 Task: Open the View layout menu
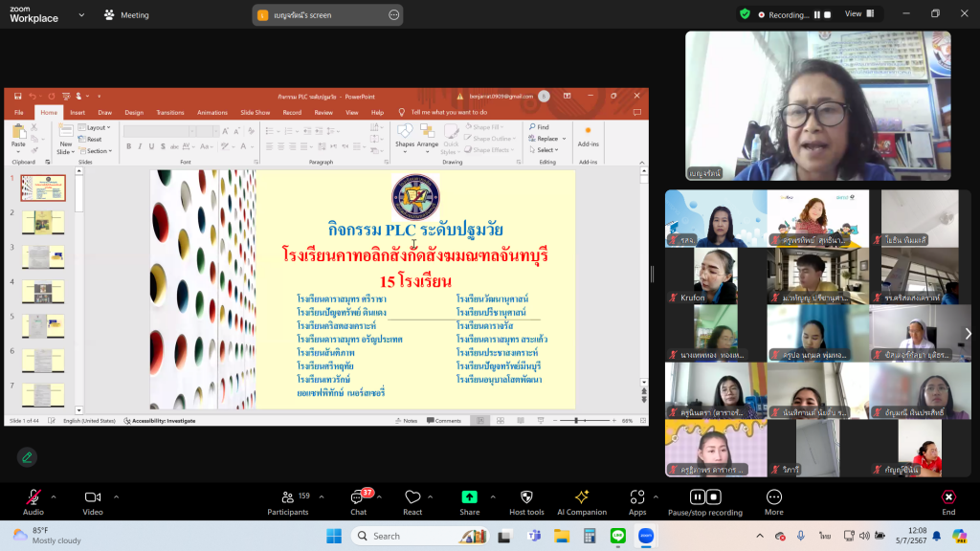coord(857,14)
